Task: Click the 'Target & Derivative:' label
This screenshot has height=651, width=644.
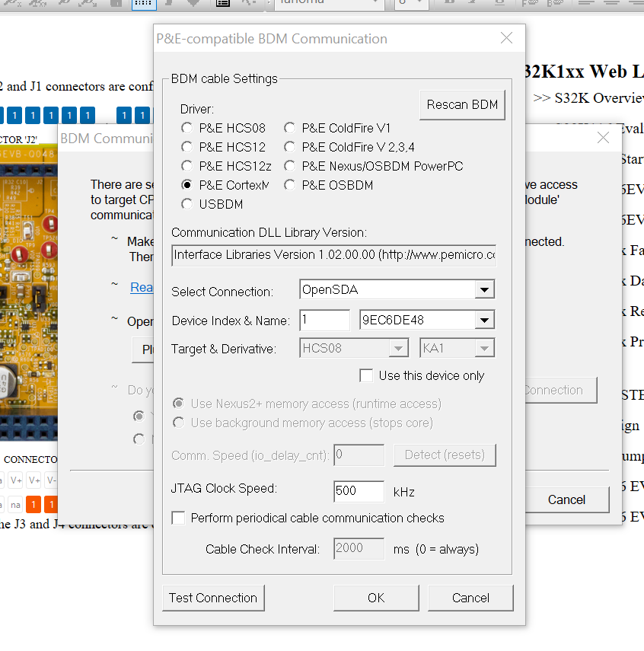Action: click(x=224, y=349)
